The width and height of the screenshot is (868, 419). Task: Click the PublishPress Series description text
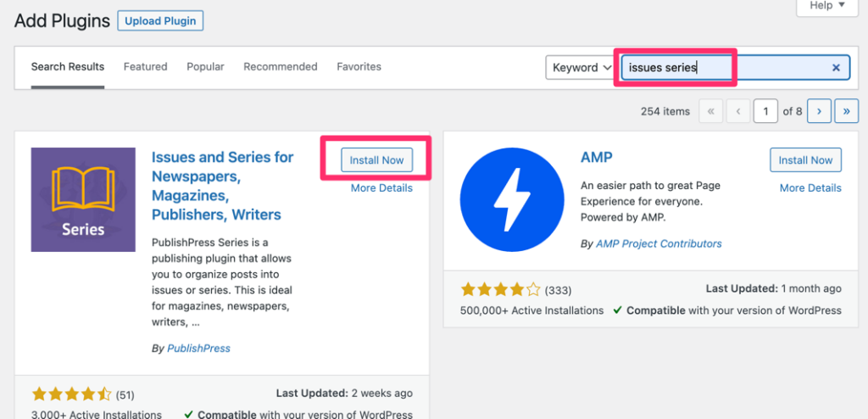tap(222, 282)
